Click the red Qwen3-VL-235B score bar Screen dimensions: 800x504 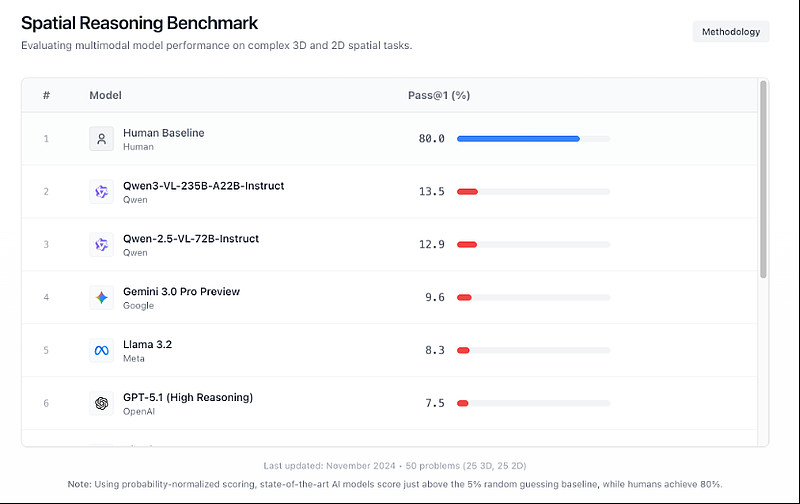click(467, 192)
